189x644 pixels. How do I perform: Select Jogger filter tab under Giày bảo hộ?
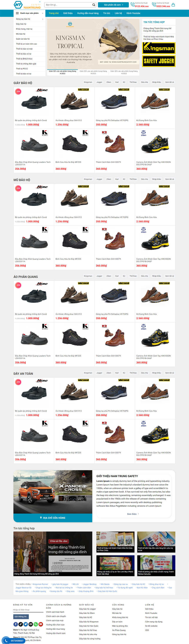pos(99,82)
